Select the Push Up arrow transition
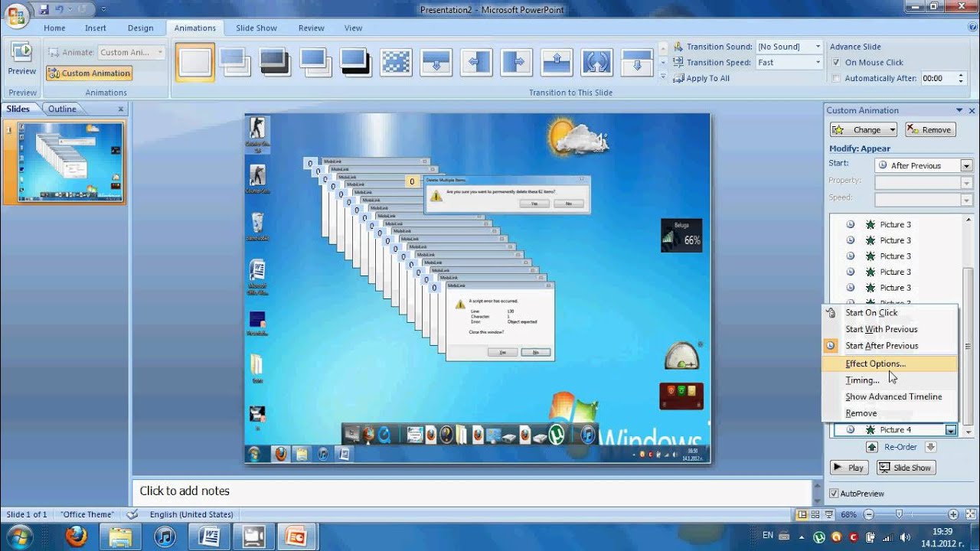Image resolution: width=980 pixels, height=551 pixels. [x=557, y=62]
